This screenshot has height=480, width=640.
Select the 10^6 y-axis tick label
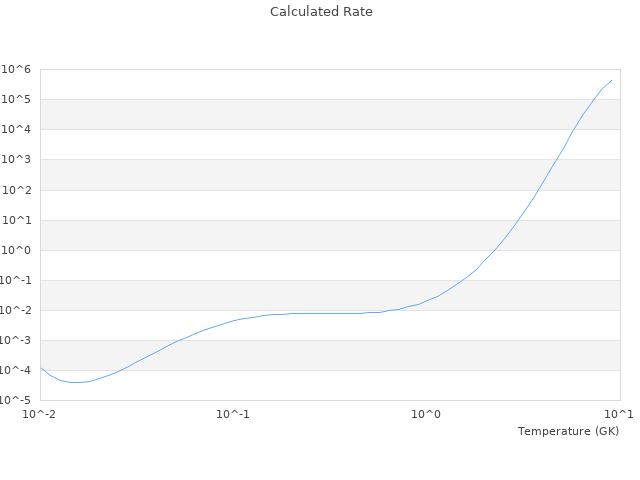tap(16, 69)
